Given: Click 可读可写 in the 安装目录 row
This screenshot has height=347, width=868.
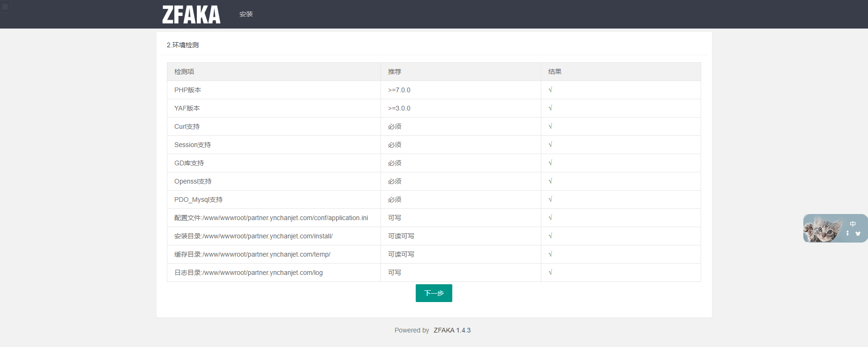Looking at the screenshot, I should (x=401, y=236).
